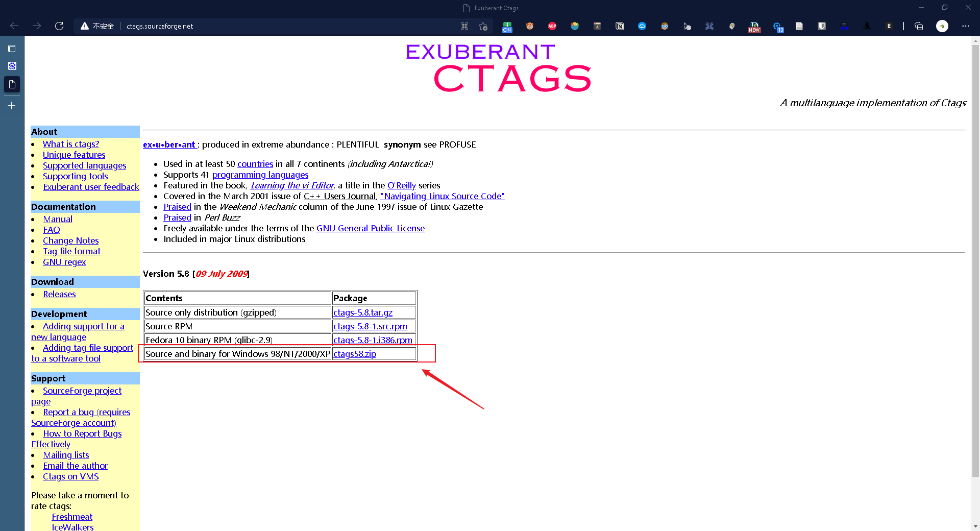Open the Unique features link
The width and height of the screenshot is (980, 531).
[74, 155]
